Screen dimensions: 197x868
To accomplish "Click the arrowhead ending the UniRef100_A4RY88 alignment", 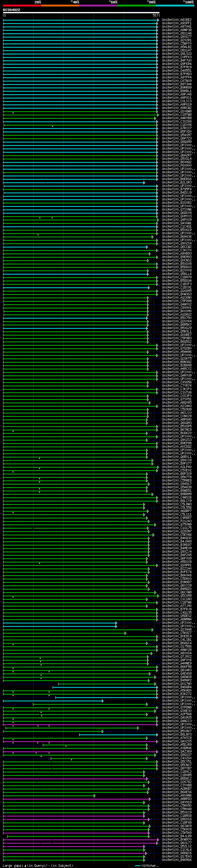I will pyautogui.click(x=155, y=118).
